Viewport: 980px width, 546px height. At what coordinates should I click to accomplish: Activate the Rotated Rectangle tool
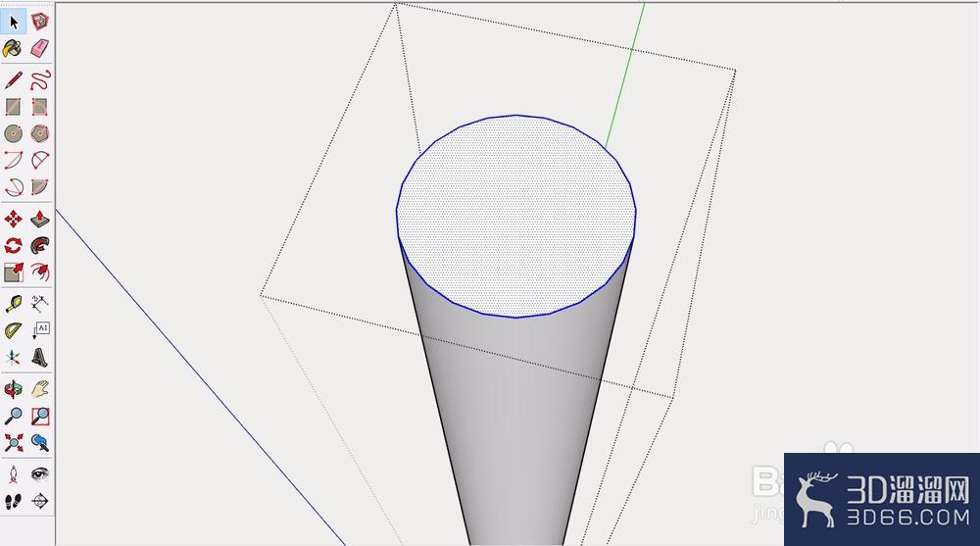click(40, 107)
